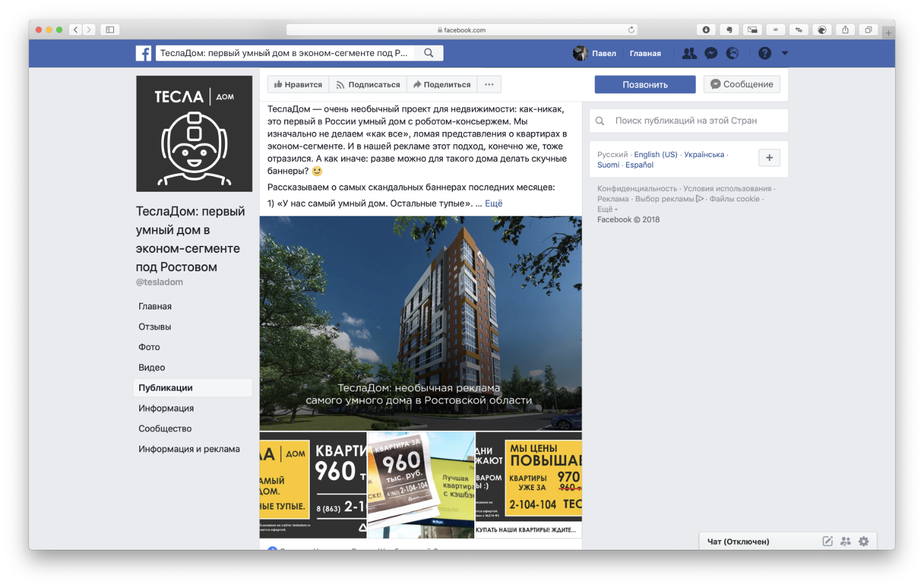Open the Messenger icon in header
Image resolution: width=924 pixels, height=588 pixels.
pyautogui.click(x=711, y=53)
